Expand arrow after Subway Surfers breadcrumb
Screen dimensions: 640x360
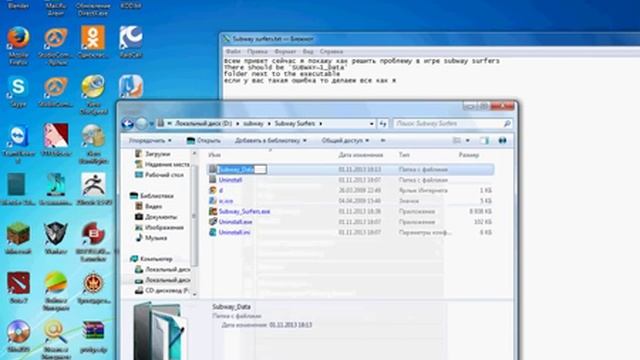[321, 123]
